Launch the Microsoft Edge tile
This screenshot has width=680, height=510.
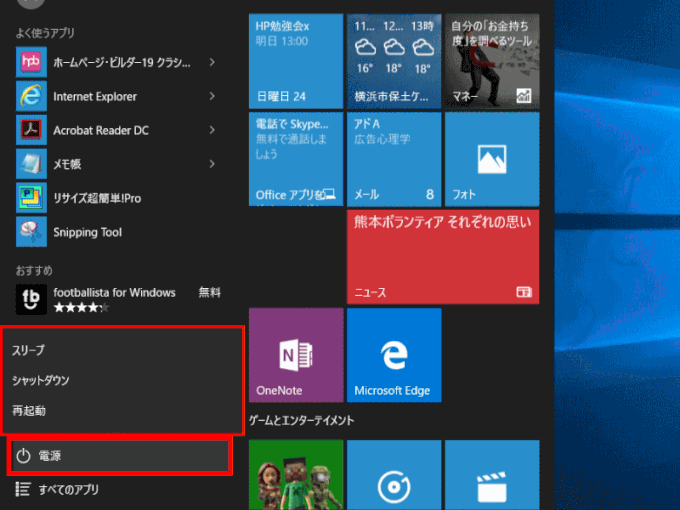(393, 355)
